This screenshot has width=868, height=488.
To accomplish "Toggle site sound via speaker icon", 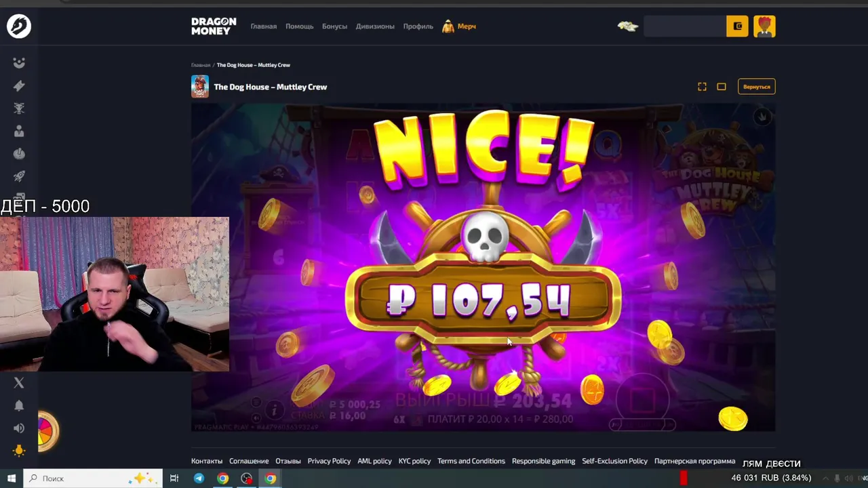I will [x=19, y=428].
